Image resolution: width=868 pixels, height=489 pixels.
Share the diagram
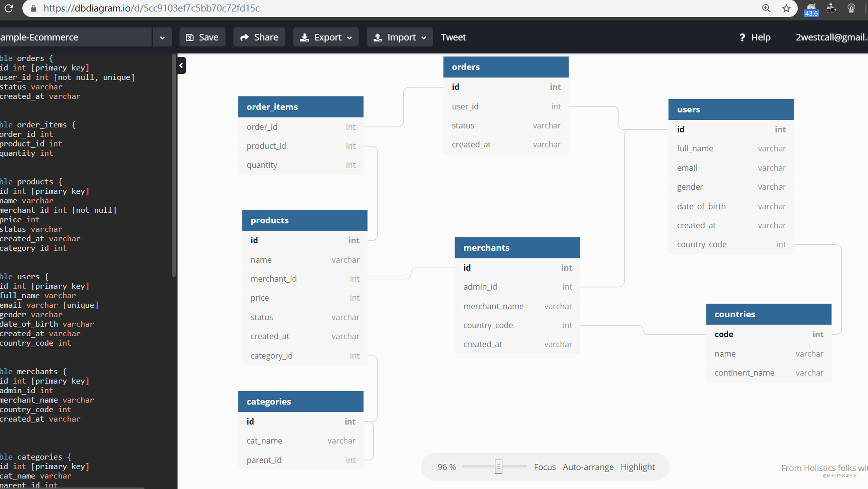click(x=259, y=37)
